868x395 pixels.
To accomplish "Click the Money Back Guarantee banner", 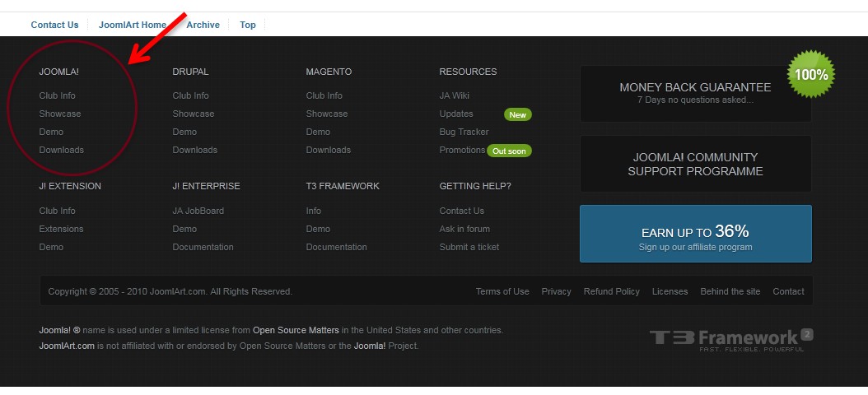I will pyautogui.click(x=695, y=94).
